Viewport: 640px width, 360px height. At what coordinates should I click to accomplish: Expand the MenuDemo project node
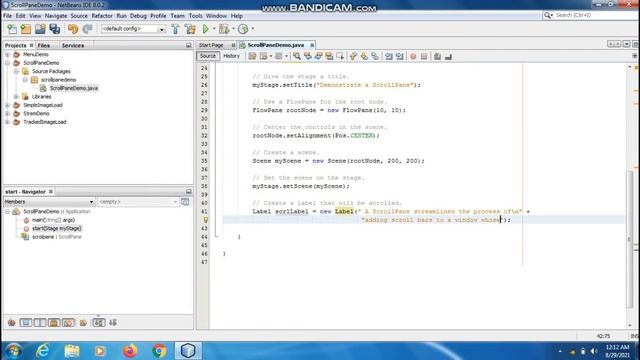click(x=7, y=54)
